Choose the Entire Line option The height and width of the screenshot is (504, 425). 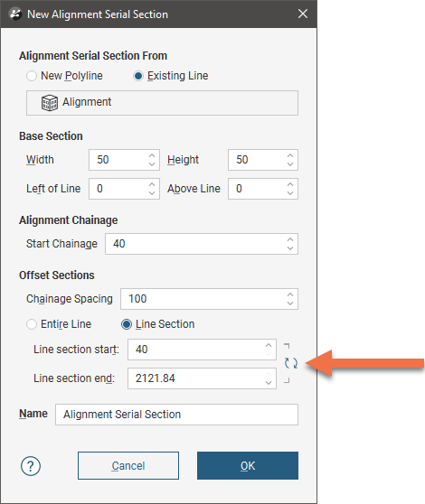coord(32,324)
